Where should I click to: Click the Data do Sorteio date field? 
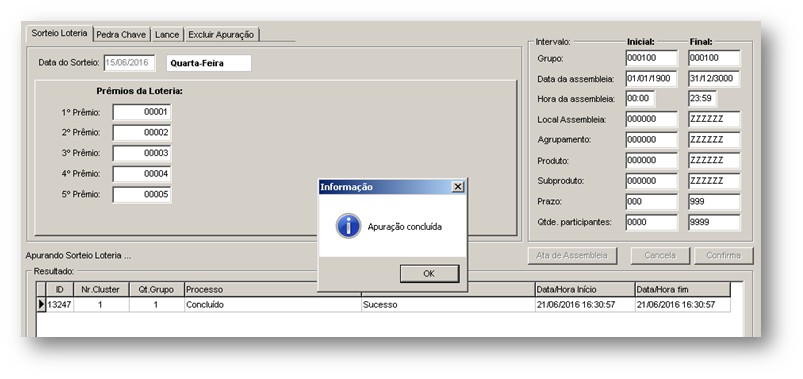click(x=130, y=63)
